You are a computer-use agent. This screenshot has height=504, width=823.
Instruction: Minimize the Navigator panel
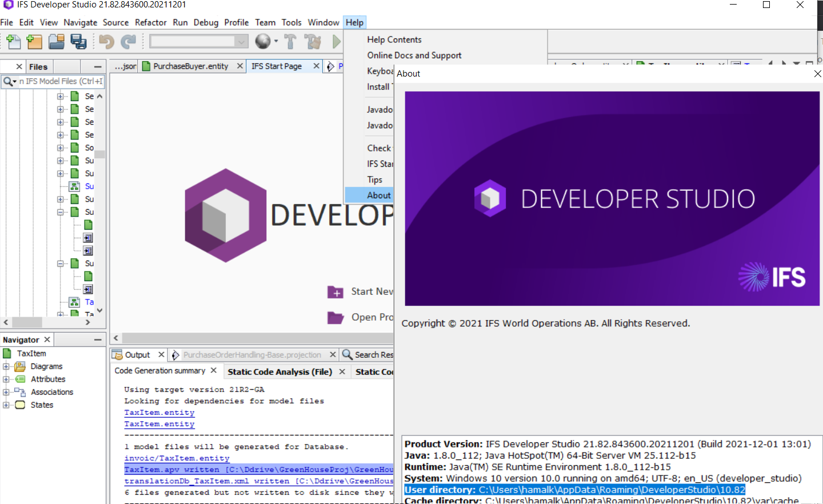pyautogui.click(x=98, y=339)
